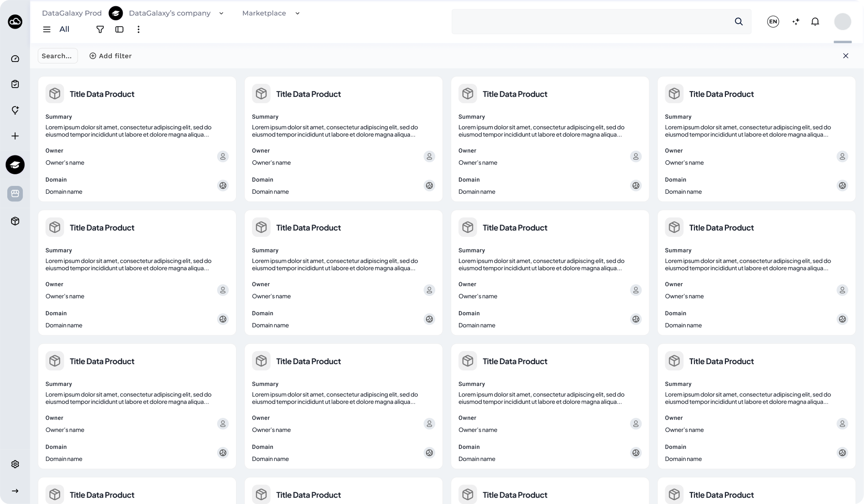The height and width of the screenshot is (504, 864).
Task: Click the DataGalaxy logo in the sidebar
Action: 15,21
